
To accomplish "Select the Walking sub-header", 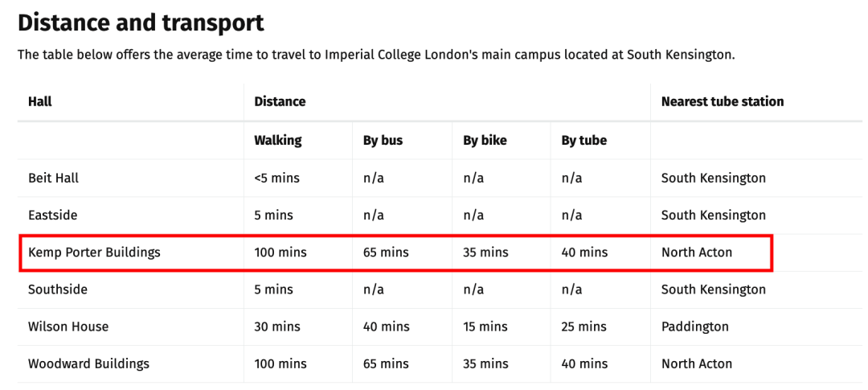I will 278,141.
